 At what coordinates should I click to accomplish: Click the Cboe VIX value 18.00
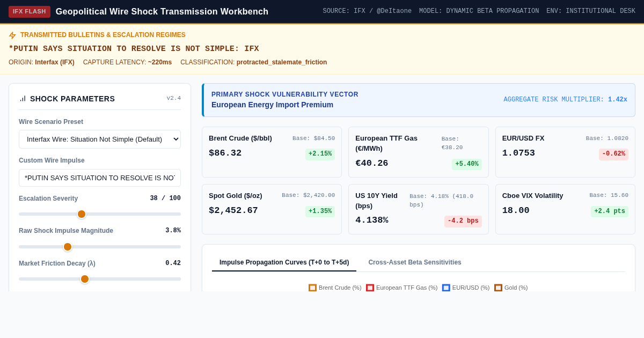pos(516,210)
